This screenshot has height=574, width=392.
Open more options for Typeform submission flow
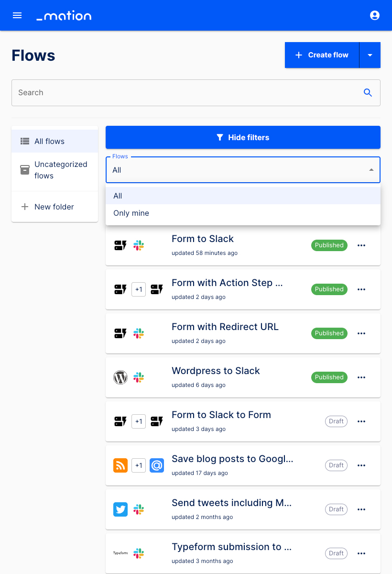361,553
